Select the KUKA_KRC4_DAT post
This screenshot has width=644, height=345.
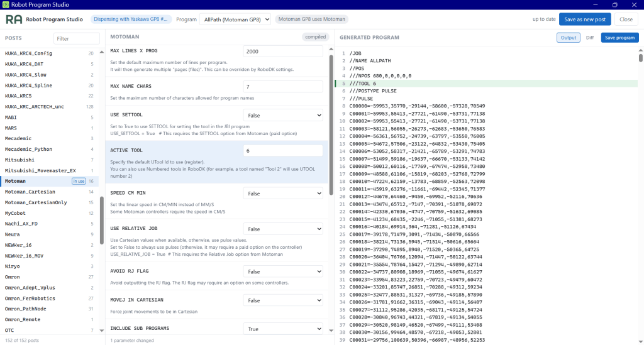(49, 64)
